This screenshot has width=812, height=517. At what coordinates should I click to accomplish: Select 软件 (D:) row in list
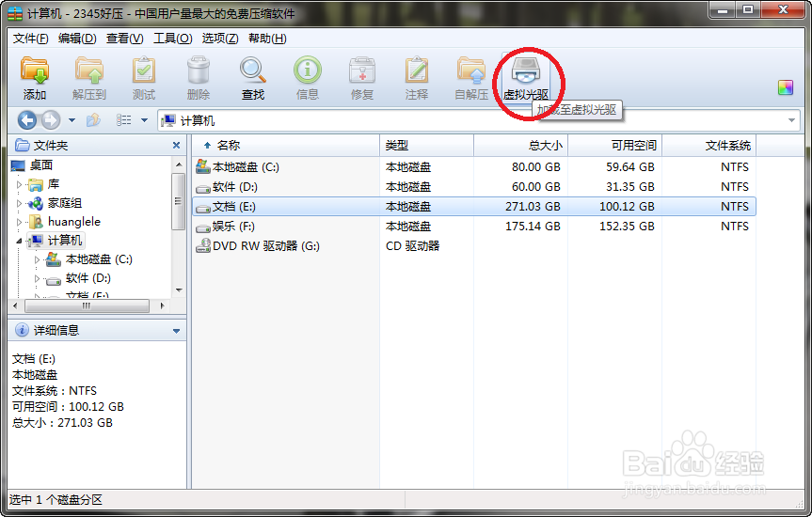click(x=474, y=187)
